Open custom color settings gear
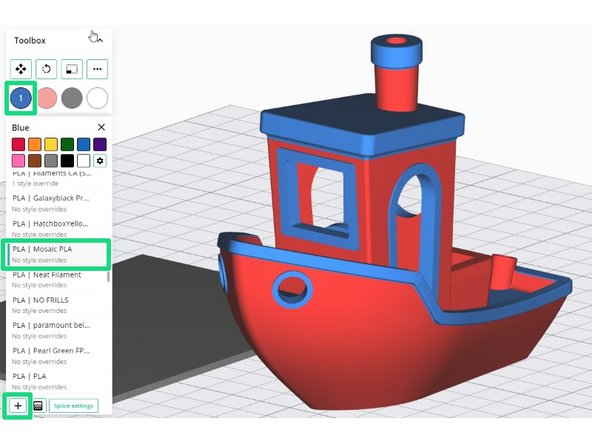The width and height of the screenshot is (592, 444). 100,160
